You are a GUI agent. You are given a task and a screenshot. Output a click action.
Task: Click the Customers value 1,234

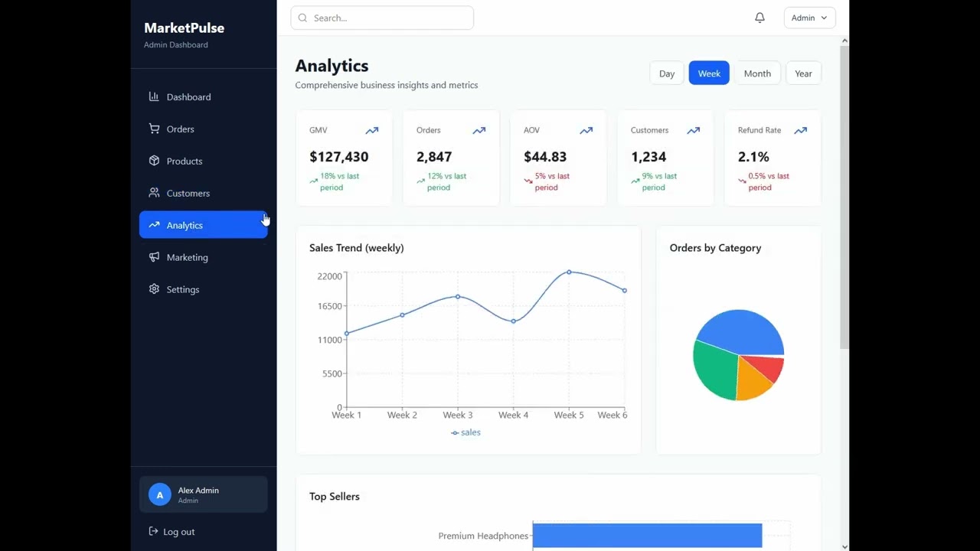[648, 157]
